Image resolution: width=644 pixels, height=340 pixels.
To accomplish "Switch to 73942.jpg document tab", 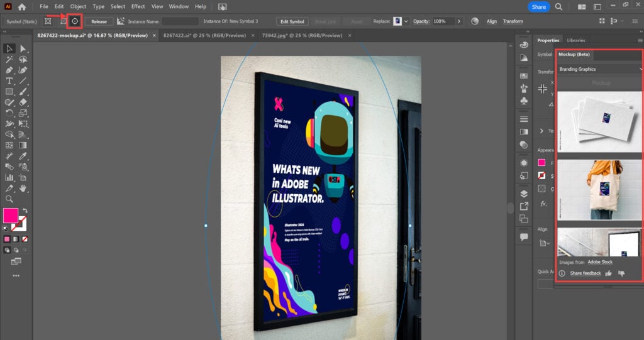I will pyautogui.click(x=302, y=35).
